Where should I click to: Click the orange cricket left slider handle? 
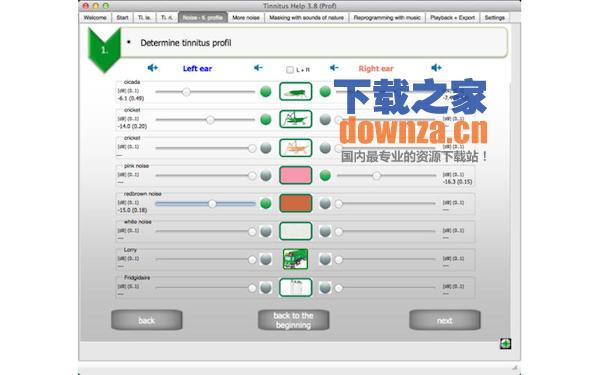tap(252, 148)
